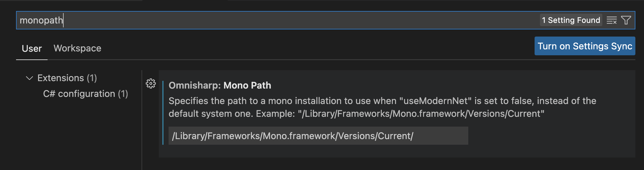Click the Omnisharp: Mono Path setting title
This screenshot has height=170, width=644.
coord(220,86)
